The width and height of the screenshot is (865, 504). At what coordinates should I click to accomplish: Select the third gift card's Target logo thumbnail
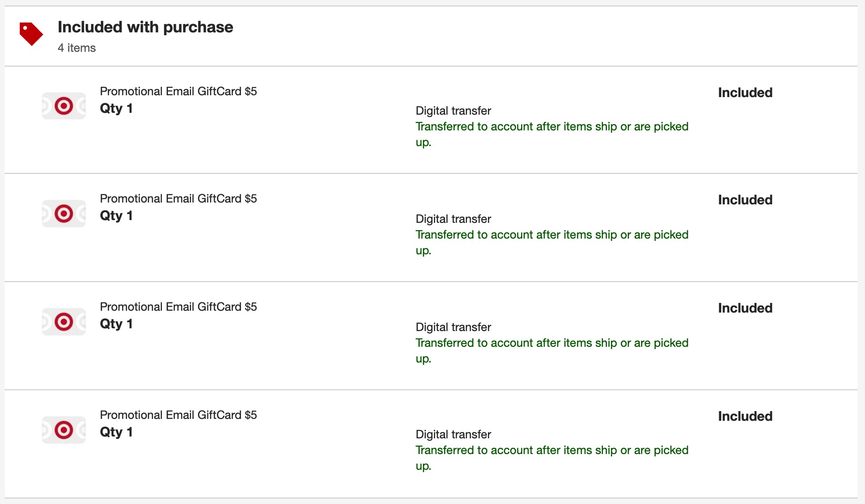pos(64,322)
